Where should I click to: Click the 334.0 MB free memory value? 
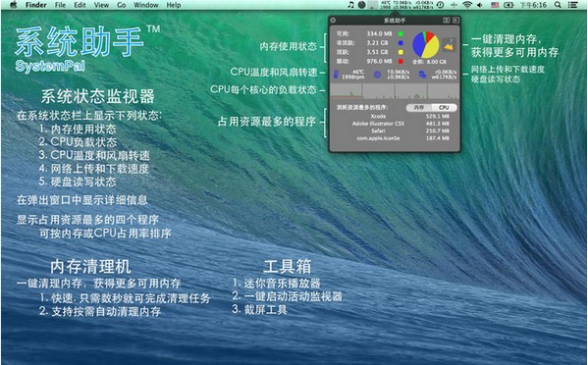[379, 33]
